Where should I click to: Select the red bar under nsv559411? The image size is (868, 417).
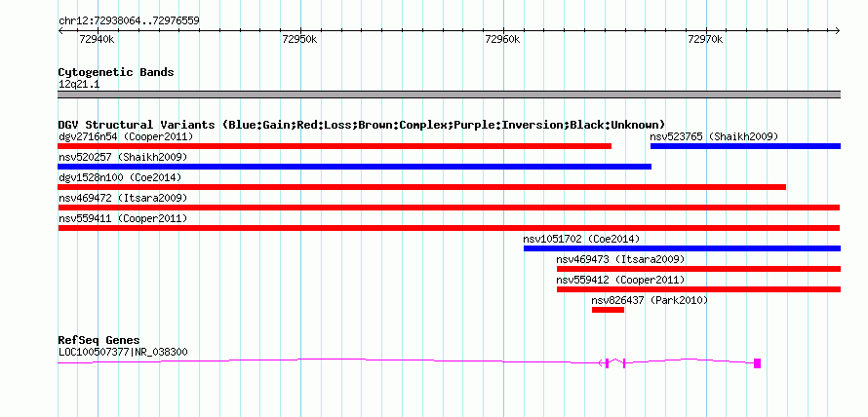[x=449, y=228]
